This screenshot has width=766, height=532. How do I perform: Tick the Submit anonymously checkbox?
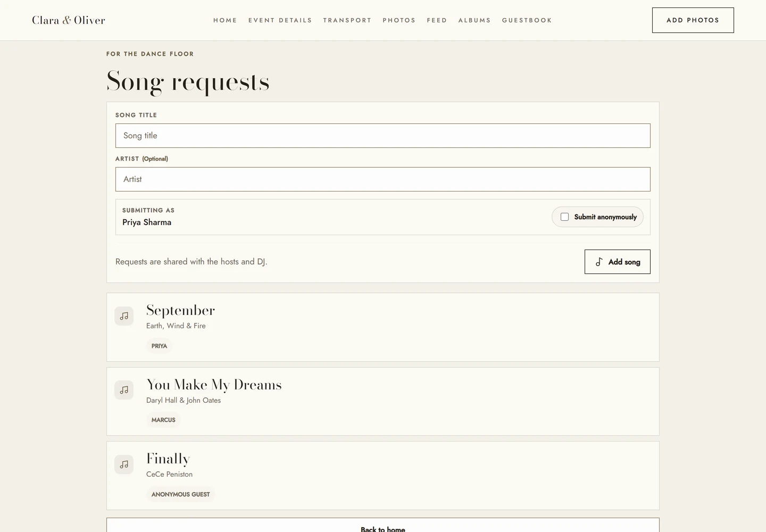[564, 217]
